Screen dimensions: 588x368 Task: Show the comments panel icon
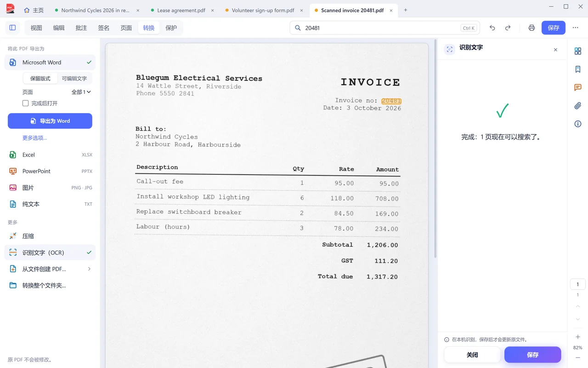578,87
